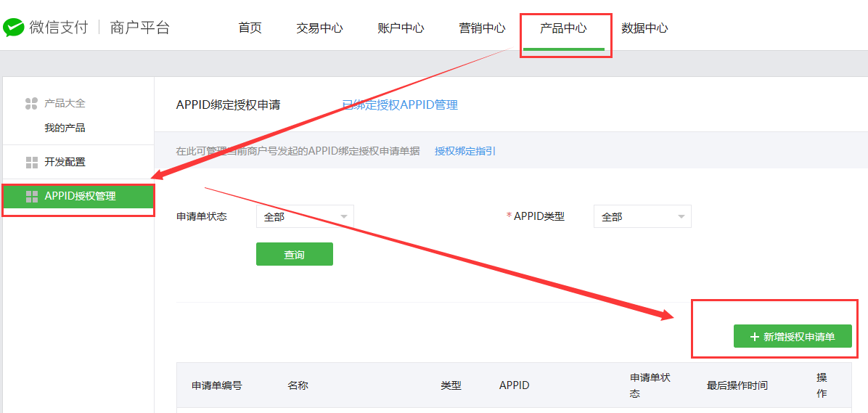Open 交易中心 menu

point(319,28)
